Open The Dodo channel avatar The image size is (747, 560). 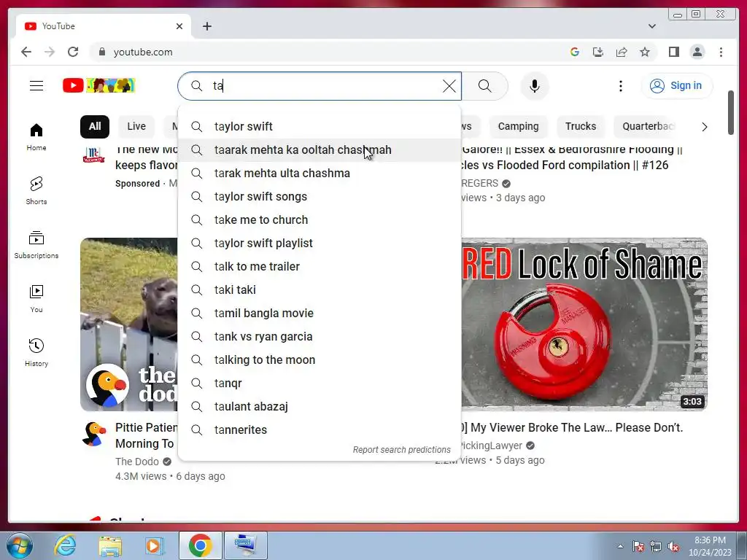point(94,434)
